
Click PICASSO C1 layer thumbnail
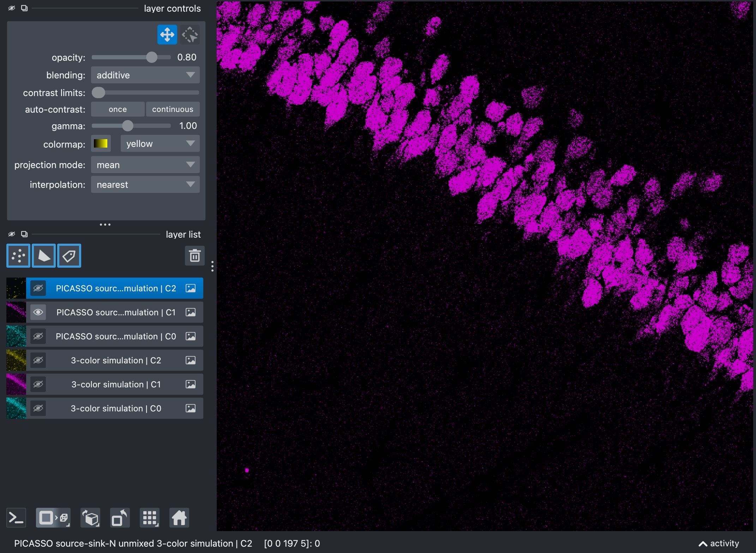[x=16, y=312]
